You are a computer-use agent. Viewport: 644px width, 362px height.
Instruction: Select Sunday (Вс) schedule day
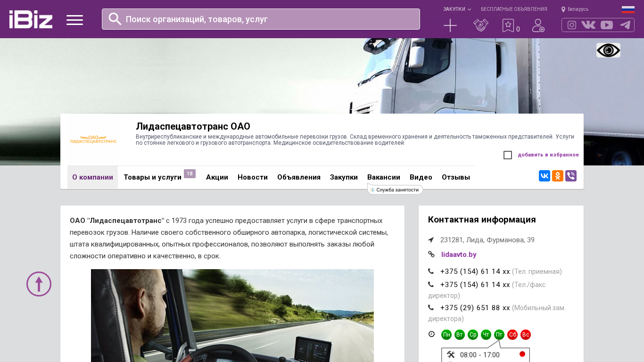[526, 335]
